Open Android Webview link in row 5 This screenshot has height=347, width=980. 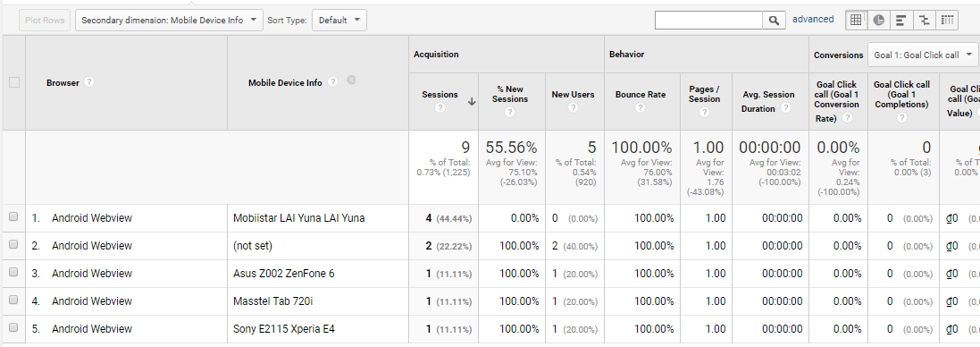tap(92, 328)
